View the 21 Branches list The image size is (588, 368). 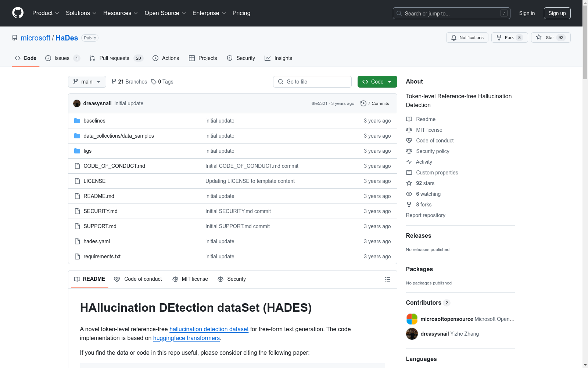pyautogui.click(x=129, y=82)
